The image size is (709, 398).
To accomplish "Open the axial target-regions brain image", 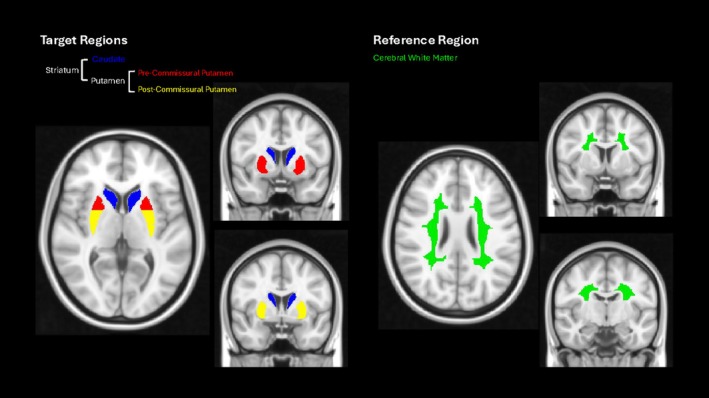I will click(x=123, y=230).
